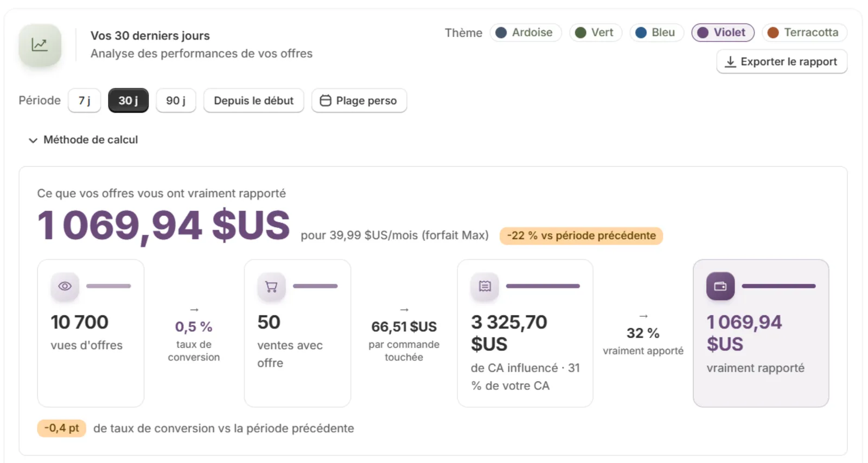Switch period to 30 j

click(x=128, y=100)
